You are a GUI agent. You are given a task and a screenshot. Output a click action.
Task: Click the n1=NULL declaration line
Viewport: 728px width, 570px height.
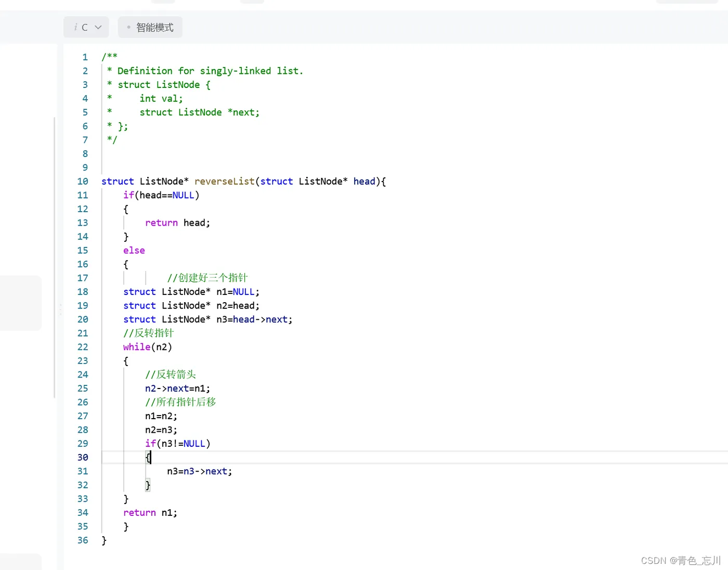click(x=191, y=292)
